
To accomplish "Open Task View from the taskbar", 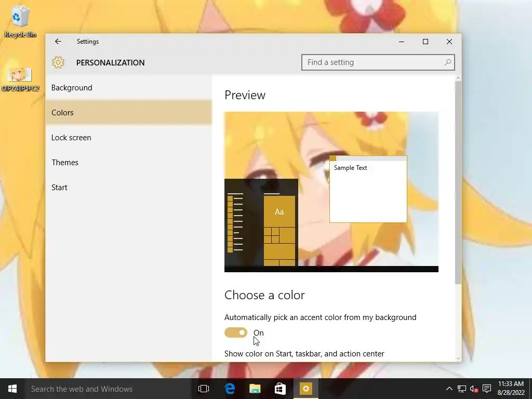I will [204, 389].
